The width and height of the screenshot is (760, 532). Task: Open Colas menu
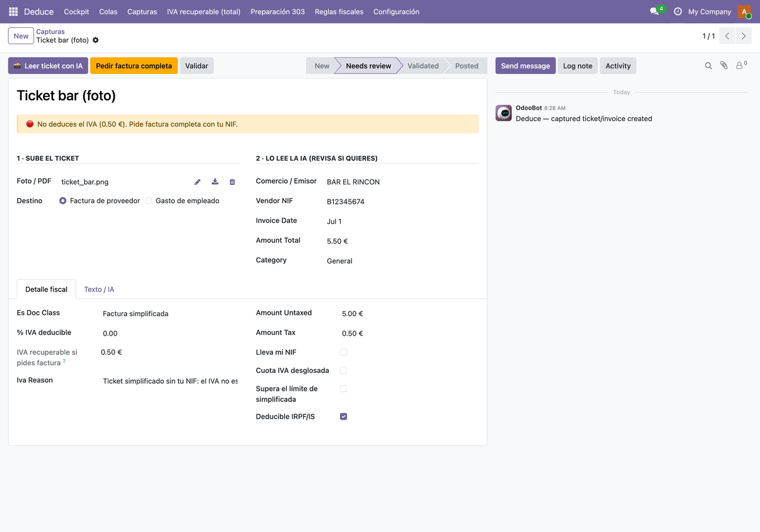click(x=108, y=11)
